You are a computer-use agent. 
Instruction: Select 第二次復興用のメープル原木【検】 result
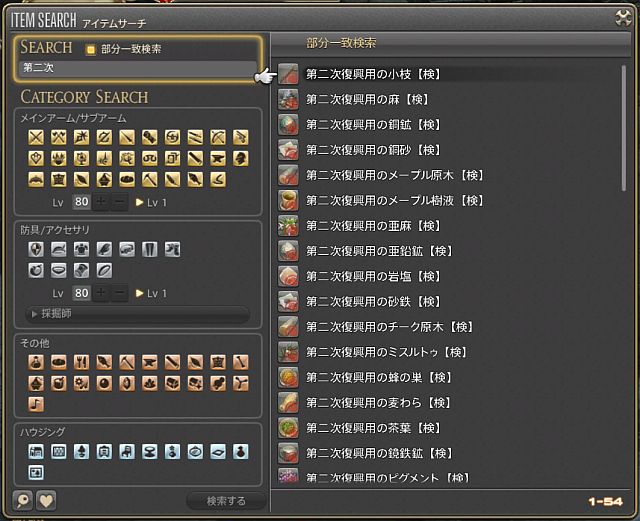[x=447, y=175]
